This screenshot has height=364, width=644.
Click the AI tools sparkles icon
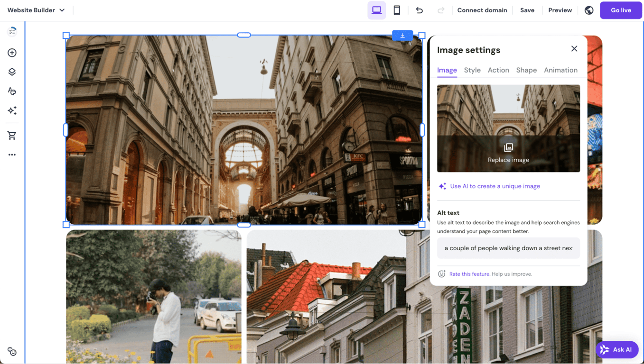[12, 110]
